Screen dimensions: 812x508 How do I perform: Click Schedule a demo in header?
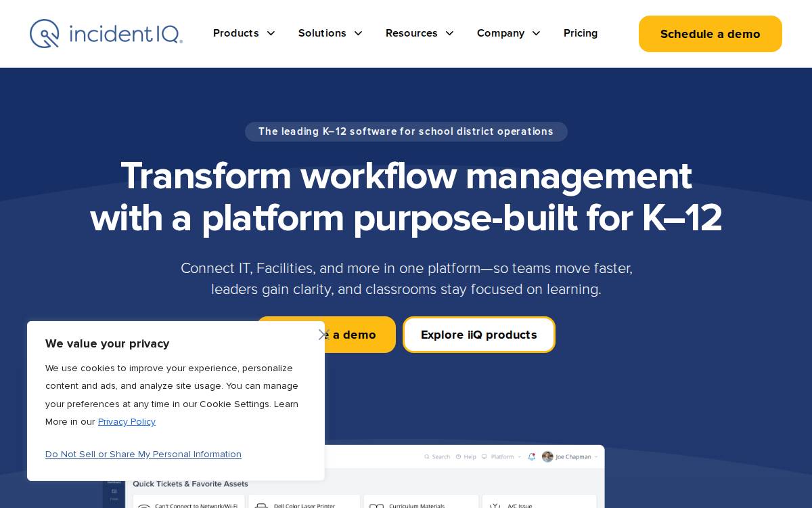coord(710,34)
